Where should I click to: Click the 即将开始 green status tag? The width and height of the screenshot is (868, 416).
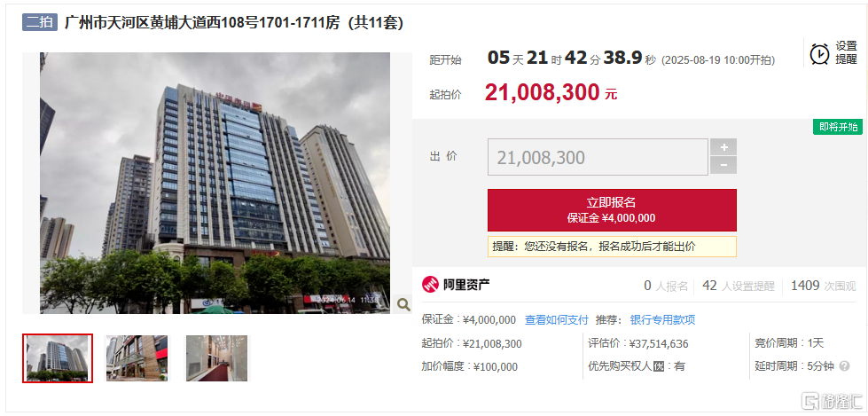(838, 127)
